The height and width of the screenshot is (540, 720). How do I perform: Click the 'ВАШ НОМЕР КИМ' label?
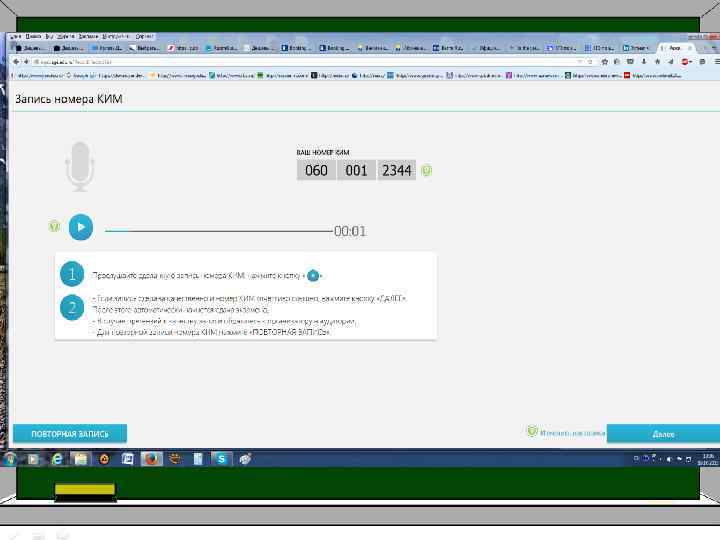point(323,152)
